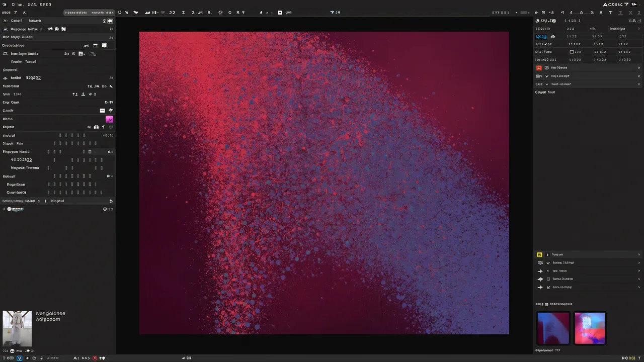This screenshot has width=644, height=362.
Task: Click the magenta color swatch in left panel
Action: 109,119
